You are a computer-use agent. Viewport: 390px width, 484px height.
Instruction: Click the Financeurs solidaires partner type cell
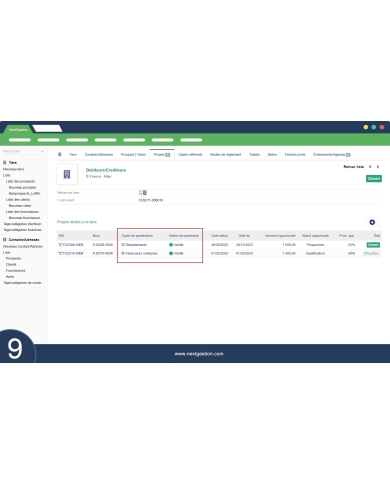click(x=139, y=253)
